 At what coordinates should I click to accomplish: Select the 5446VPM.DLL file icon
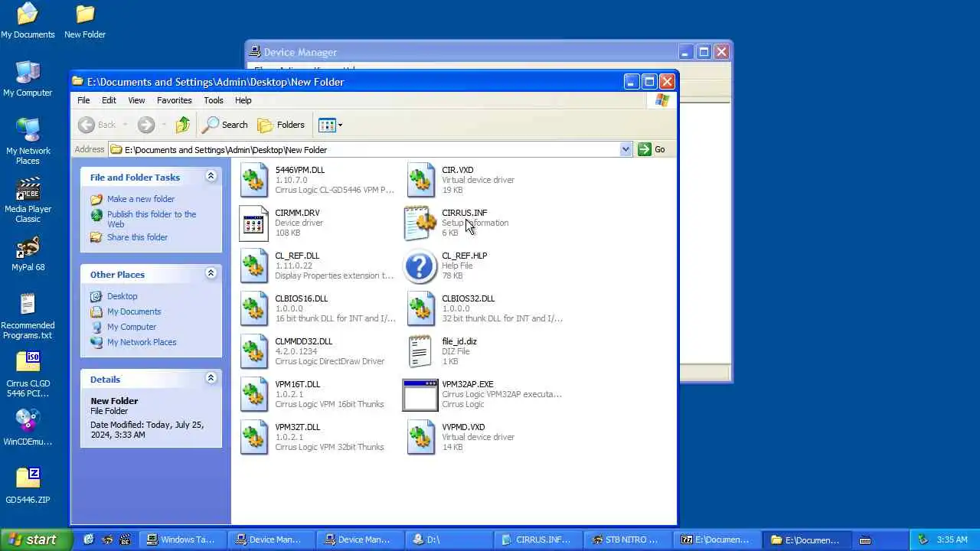click(x=254, y=180)
